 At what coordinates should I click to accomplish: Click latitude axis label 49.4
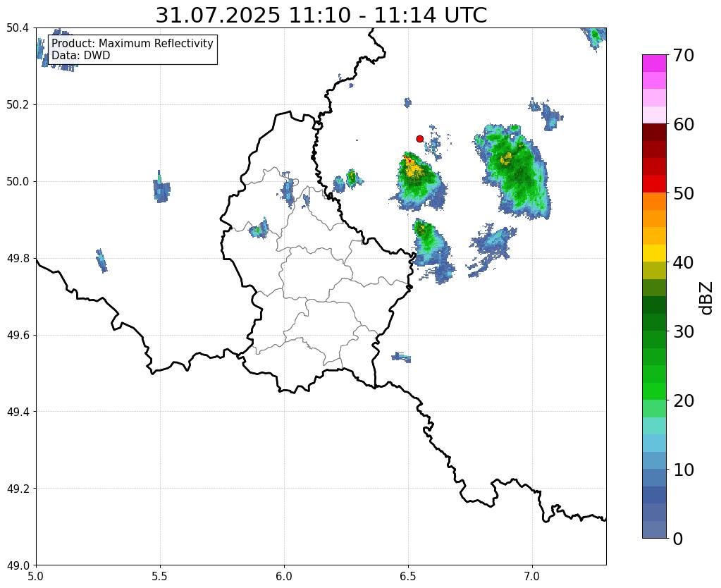[18, 412]
